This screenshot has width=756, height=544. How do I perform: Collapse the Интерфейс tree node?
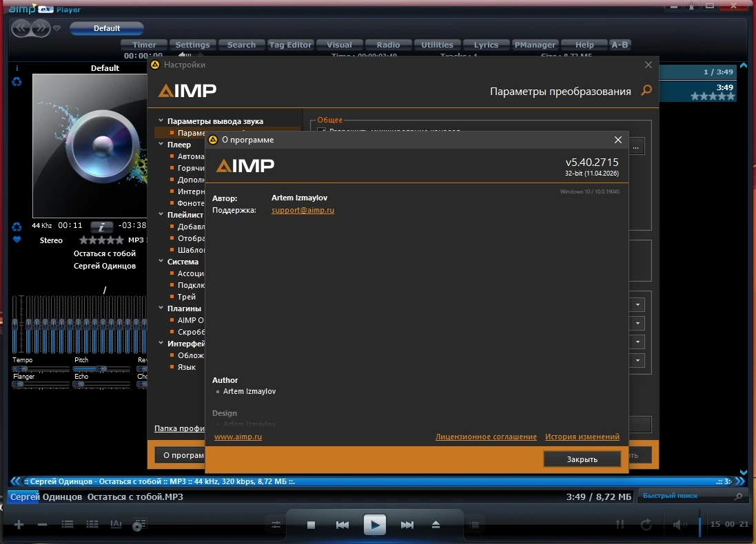[161, 343]
